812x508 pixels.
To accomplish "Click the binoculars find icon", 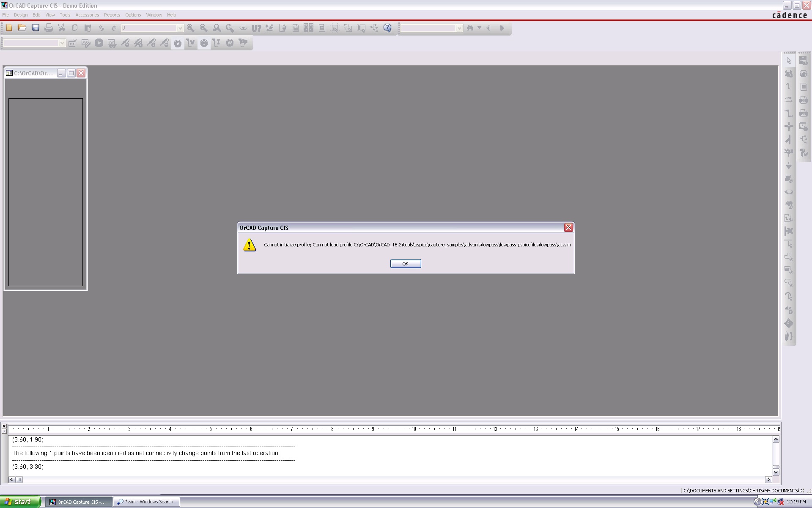I will pos(470,28).
